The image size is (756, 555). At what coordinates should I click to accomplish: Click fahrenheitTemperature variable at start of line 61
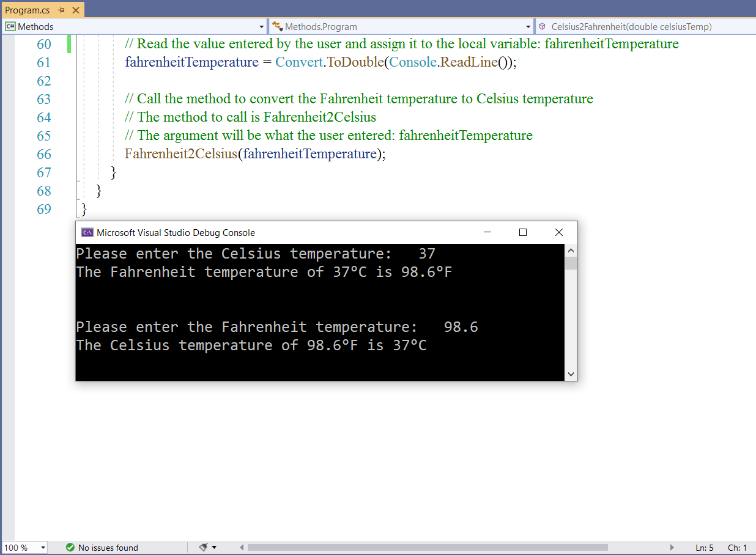pos(191,62)
